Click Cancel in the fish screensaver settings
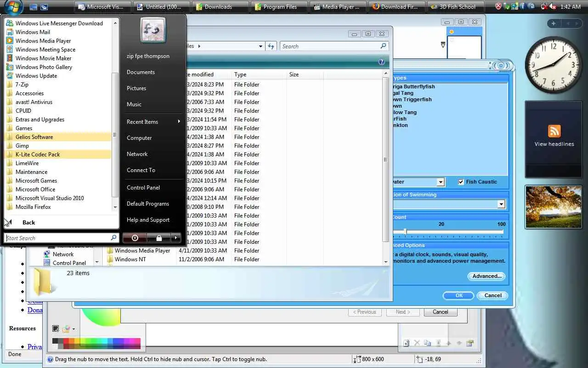588x368 pixels. pos(493,295)
